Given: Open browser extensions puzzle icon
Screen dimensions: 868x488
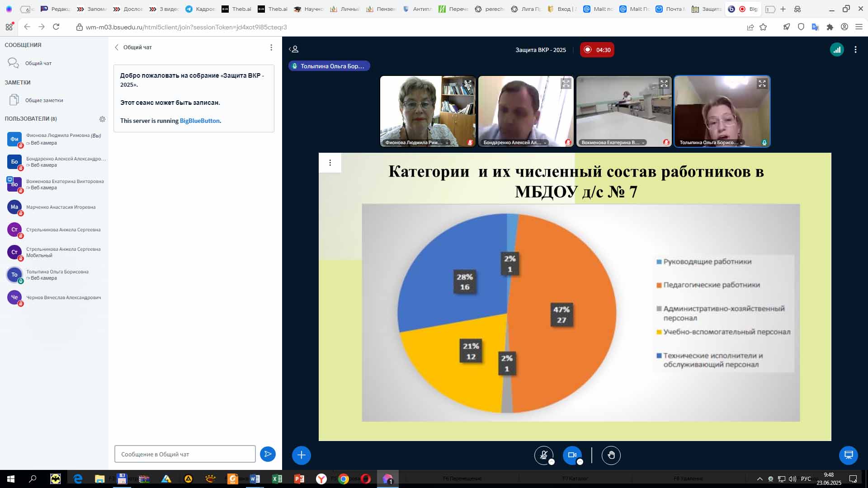Looking at the screenshot, I should (x=830, y=27).
